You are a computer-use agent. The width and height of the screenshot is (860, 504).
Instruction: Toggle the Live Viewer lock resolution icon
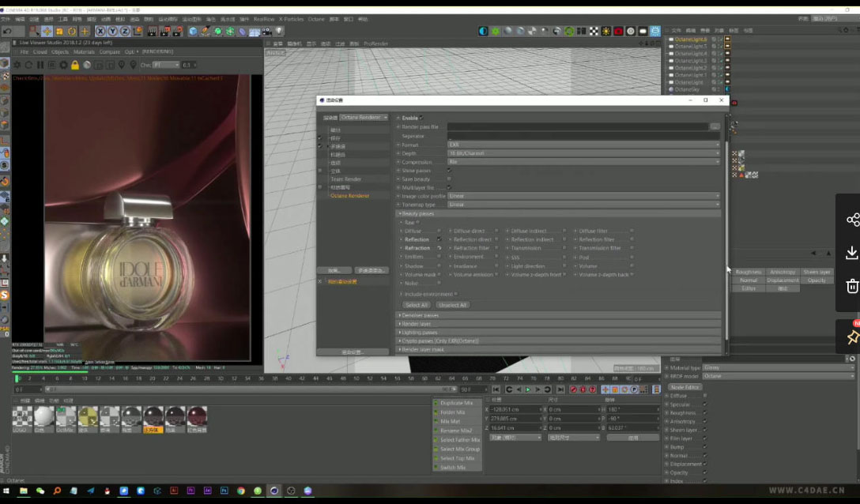tap(75, 65)
